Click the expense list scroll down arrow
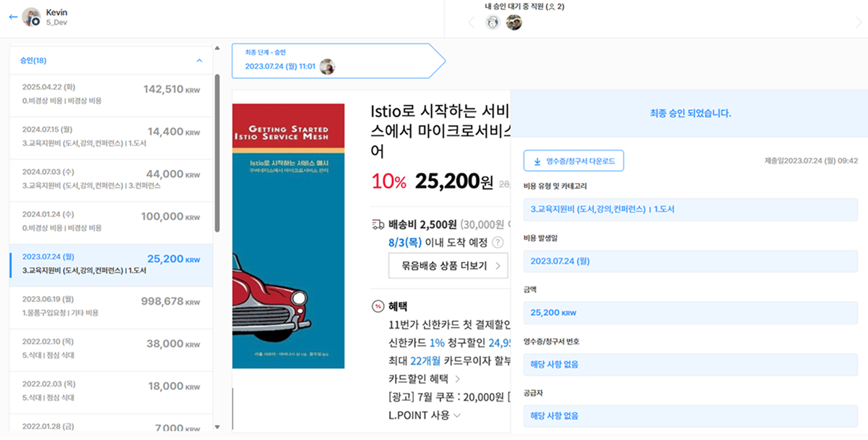The image size is (868, 440). point(218,428)
